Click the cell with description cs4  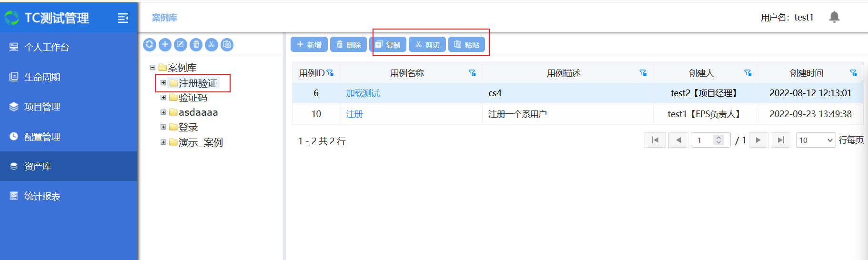click(567, 93)
